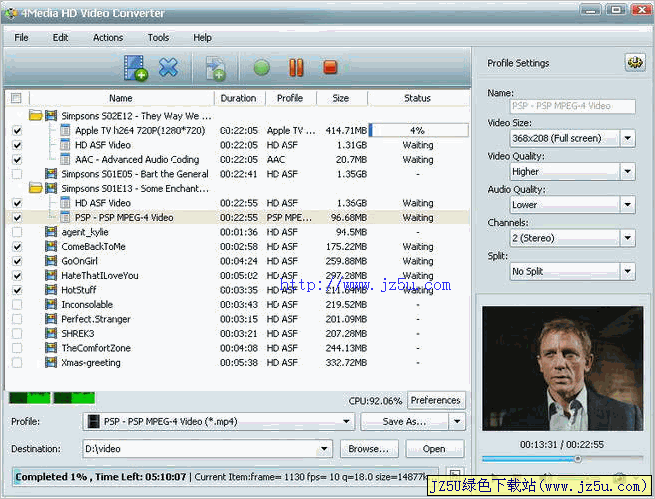Click the folder icon beside Simpsons S01E13
Screen dimensions: 655x499
pyautogui.click(x=36, y=188)
